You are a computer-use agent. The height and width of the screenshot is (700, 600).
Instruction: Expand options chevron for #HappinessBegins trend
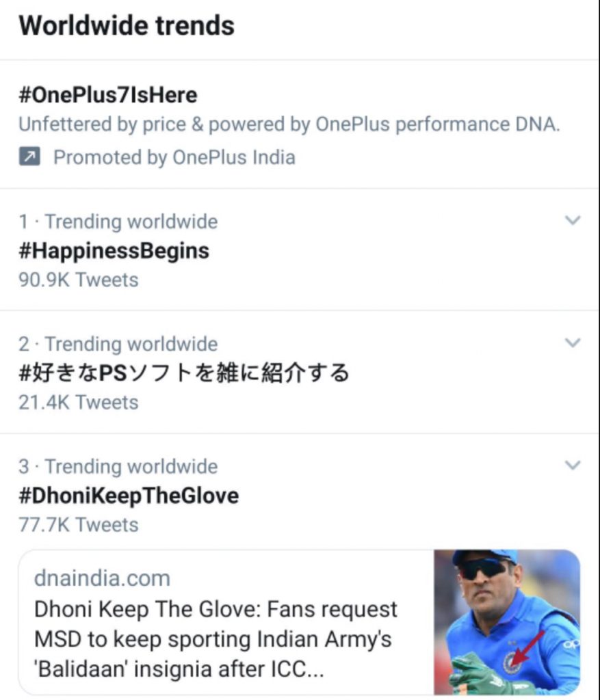coord(573,220)
